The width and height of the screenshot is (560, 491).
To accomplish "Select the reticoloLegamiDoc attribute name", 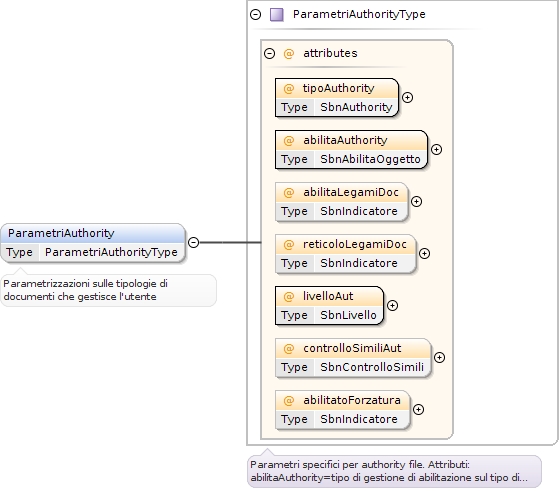I will 355,244.
